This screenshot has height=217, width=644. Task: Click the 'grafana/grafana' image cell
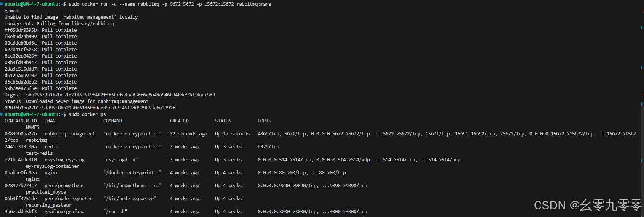[x=65, y=212]
